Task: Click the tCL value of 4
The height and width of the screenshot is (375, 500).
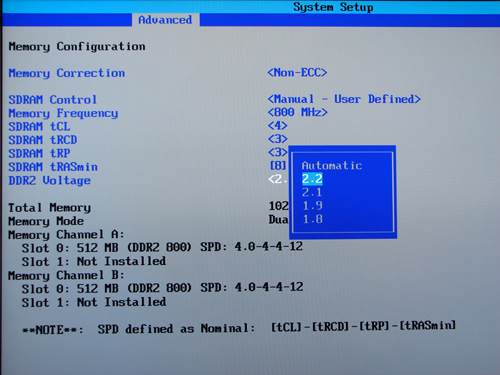Action: point(277,126)
